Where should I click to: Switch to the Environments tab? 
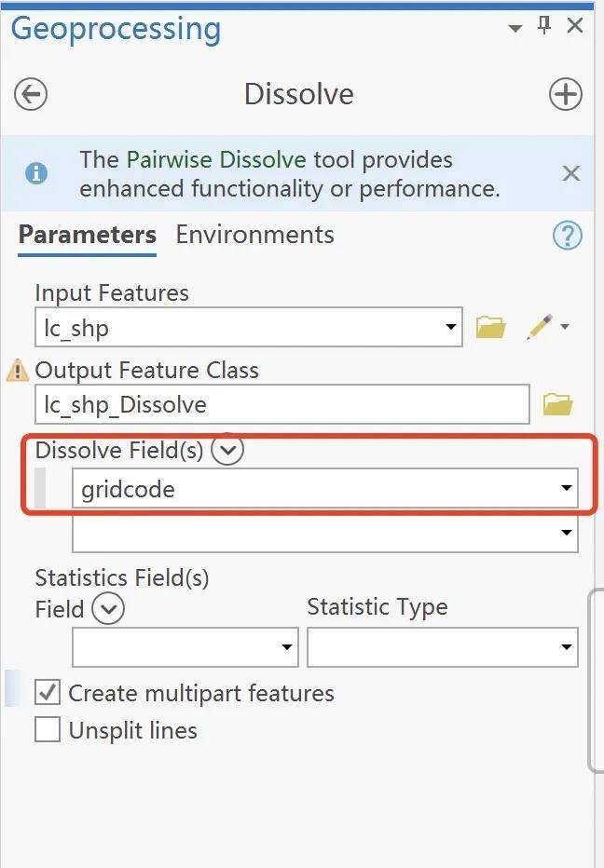pos(254,235)
